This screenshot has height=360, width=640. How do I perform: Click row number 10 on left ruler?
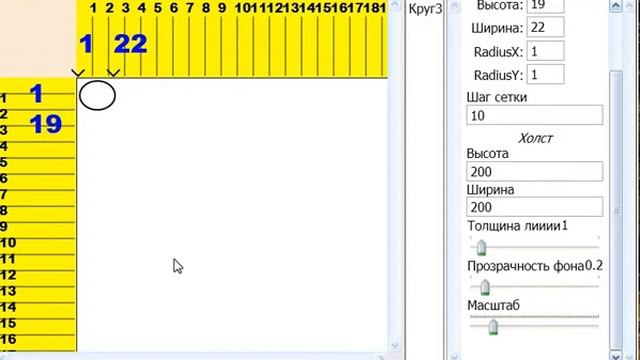pyautogui.click(x=8, y=243)
